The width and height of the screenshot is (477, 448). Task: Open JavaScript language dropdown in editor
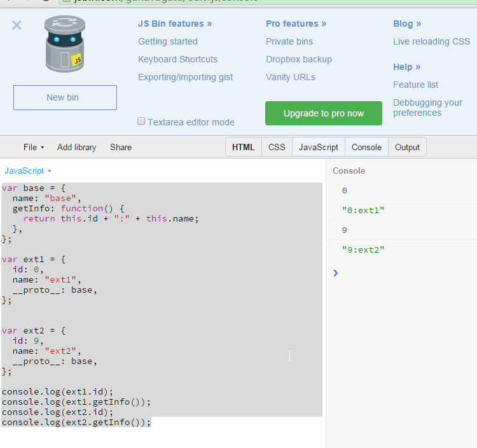[28, 171]
